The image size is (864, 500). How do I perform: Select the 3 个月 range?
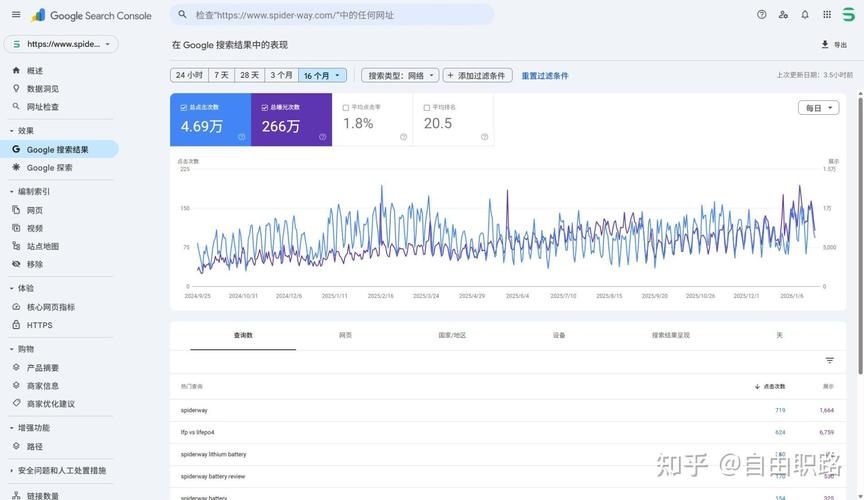pos(281,76)
